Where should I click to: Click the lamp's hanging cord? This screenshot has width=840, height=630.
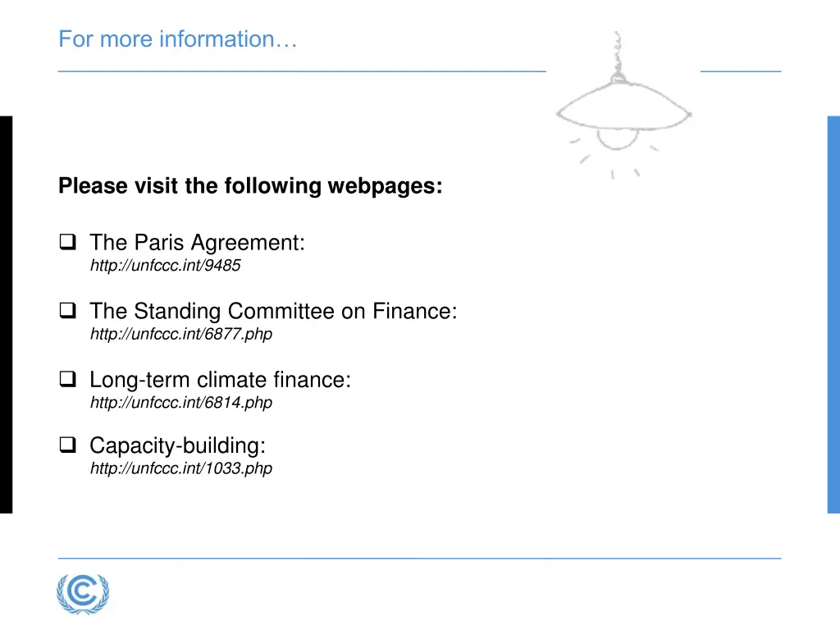(x=618, y=55)
